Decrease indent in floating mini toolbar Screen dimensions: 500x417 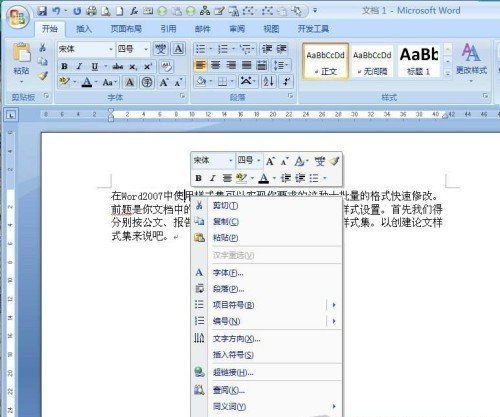coord(286,178)
